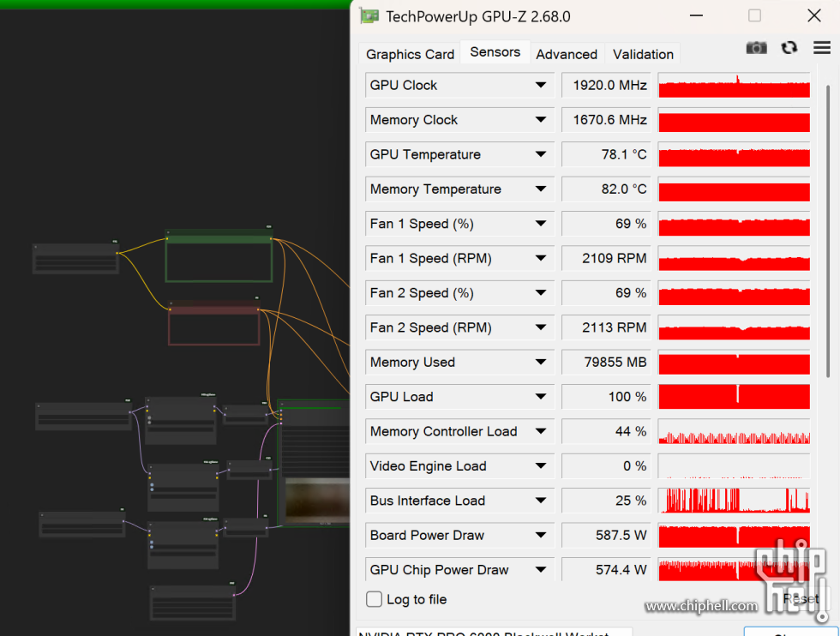Click the Memory Controller Load graph
The height and width of the screenshot is (636, 840).
pyautogui.click(x=734, y=431)
